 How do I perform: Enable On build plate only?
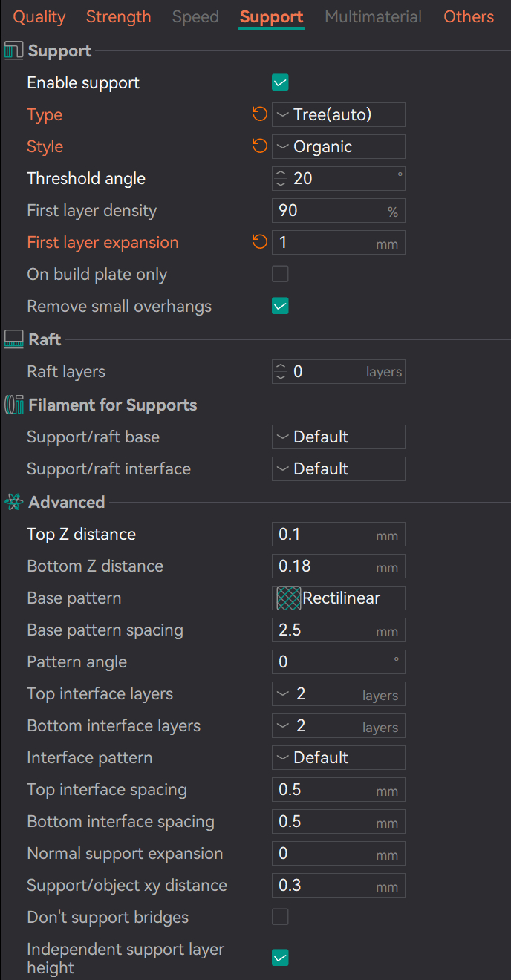click(280, 274)
